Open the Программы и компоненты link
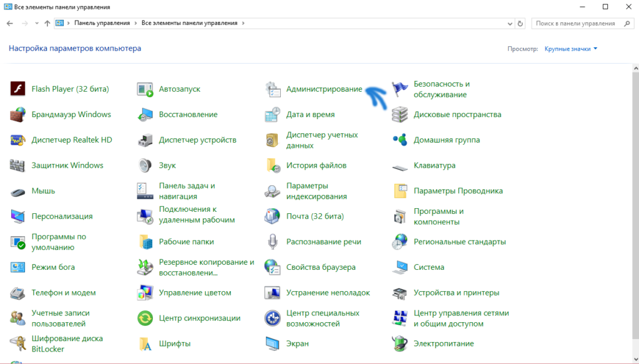Screen dimensions: 639x364 coord(439,216)
